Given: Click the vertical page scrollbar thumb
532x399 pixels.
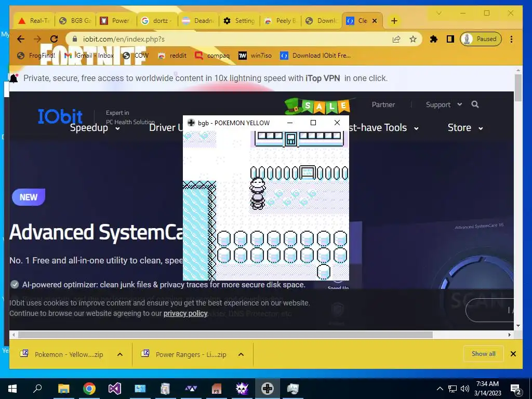Looking at the screenshot, I should (518, 87).
